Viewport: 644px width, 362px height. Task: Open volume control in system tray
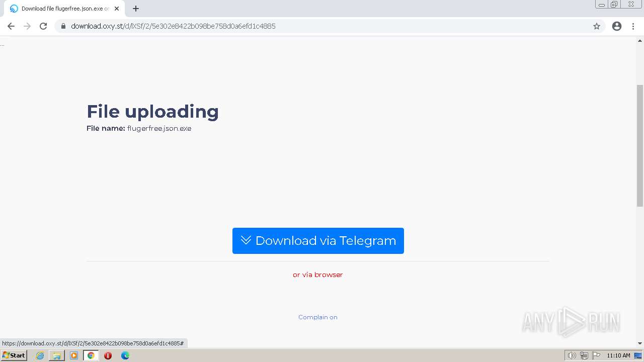[572, 355]
